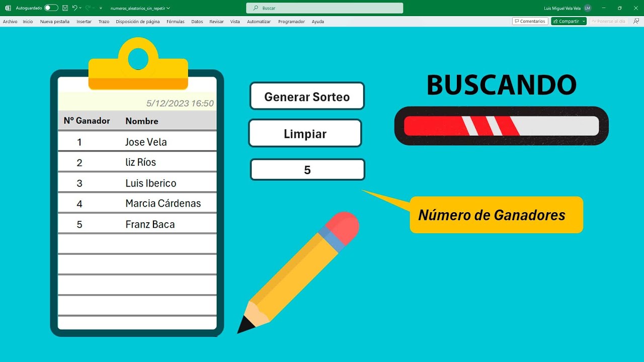This screenshot has height=362, width=644.
Task: Click the user name Luis Miguel Vela Vela
Action: click(x=562, y=8)
